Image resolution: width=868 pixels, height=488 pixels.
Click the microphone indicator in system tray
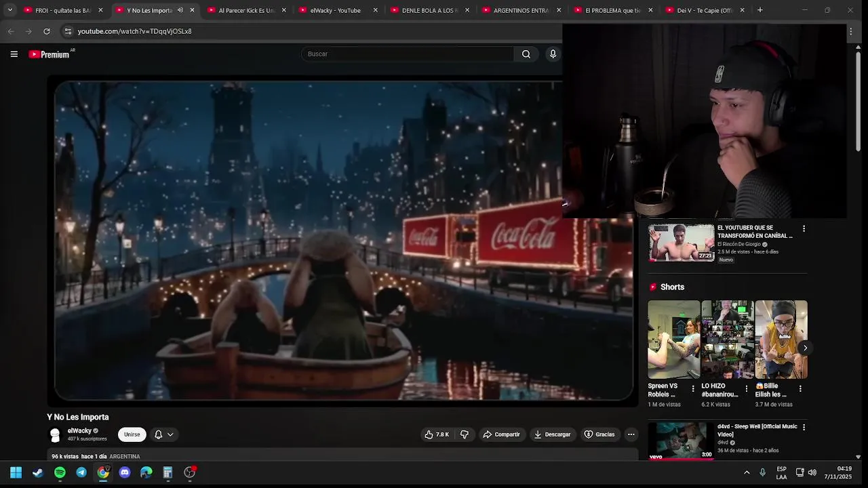pyautogui.click(x=763, y=472)
